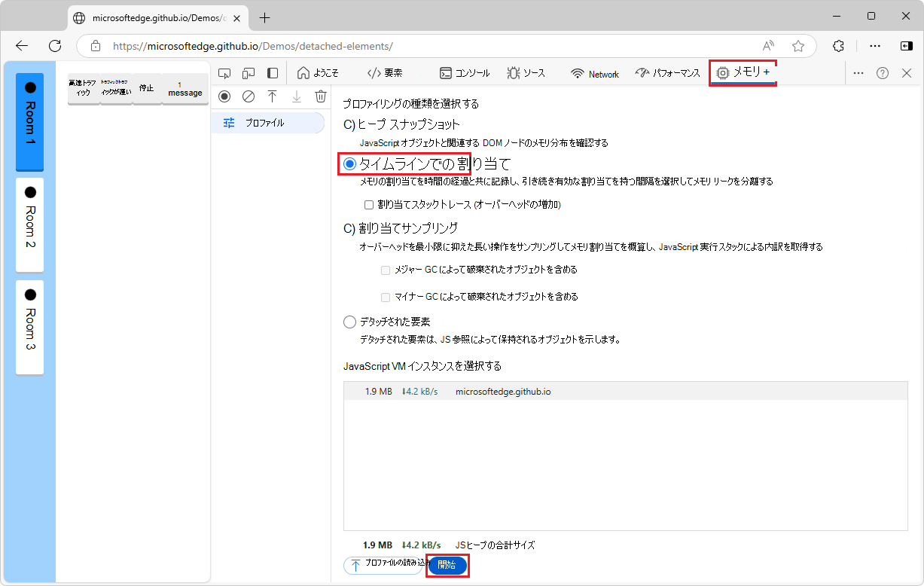The width and height of the screenshot is (924, 586).
Task: Close the current browser tab
Action: tap(236, 18)
